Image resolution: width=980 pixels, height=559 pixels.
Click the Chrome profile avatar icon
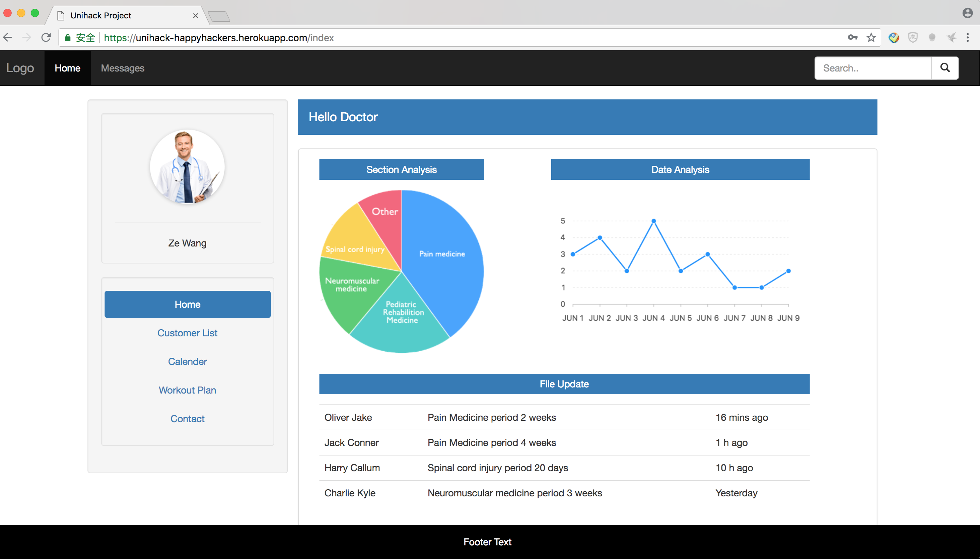click(x=967, y=13)
